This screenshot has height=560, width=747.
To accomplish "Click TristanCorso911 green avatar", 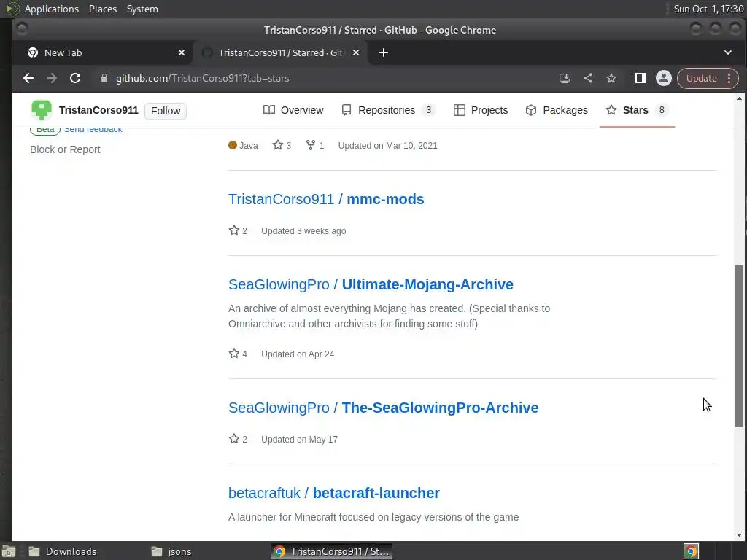I will (x=42, y=111).
